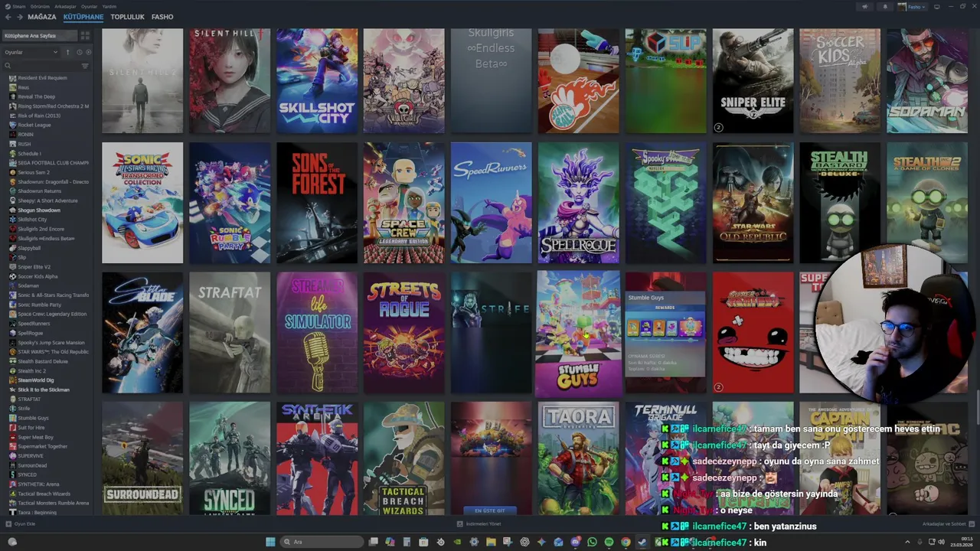
Task: Click the sort ascending arrow icon
Action: click(67, 52)
